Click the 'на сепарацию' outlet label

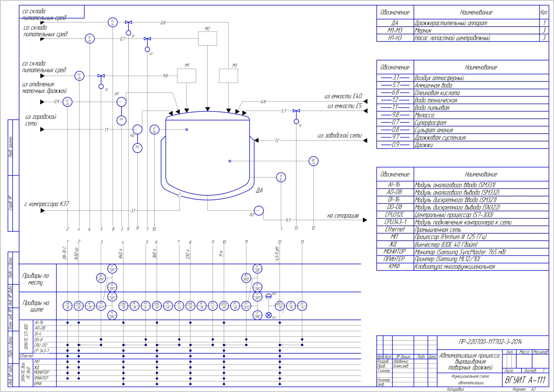(x=343, y=216)
